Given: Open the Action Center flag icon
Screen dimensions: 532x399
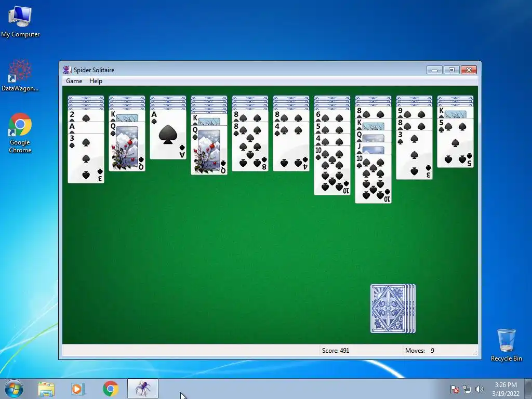Looking at the screenshot, I should [x=455, y=389].
